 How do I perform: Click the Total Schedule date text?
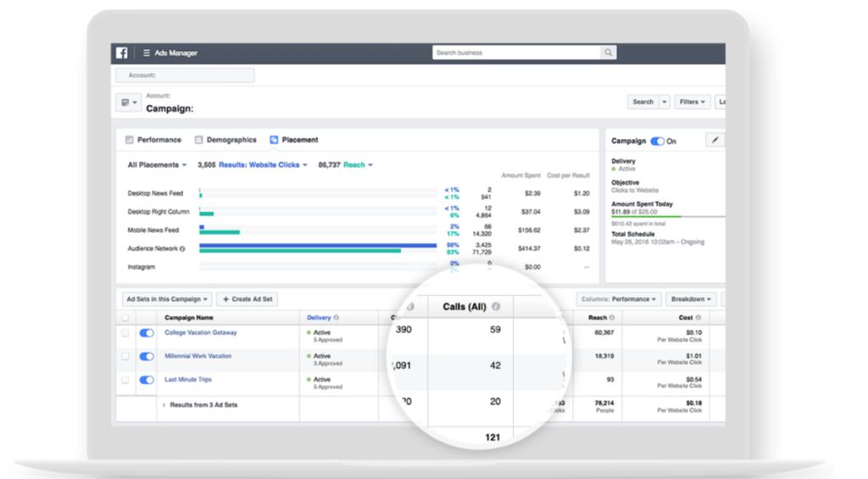pos(658,242)
